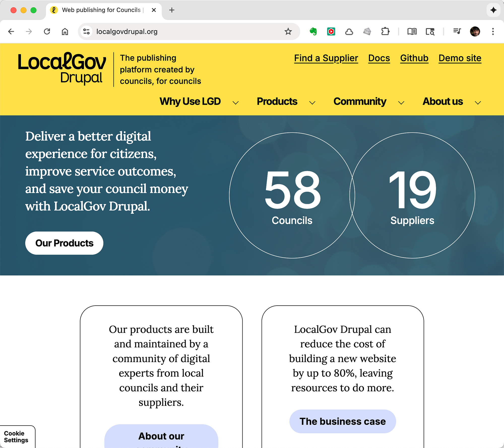Close the Web publishing for Councils tab
504x448 pixels.
[154, 10]
